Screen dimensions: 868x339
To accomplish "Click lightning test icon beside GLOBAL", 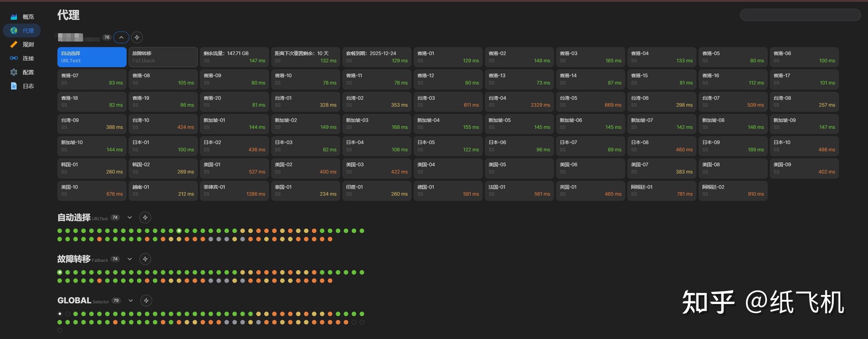I will click(147, 300).
